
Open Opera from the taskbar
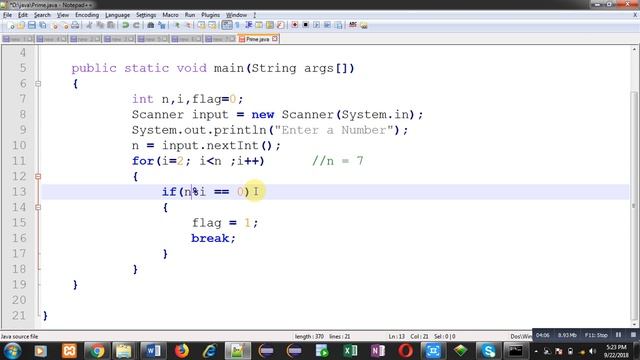point(405,351)
